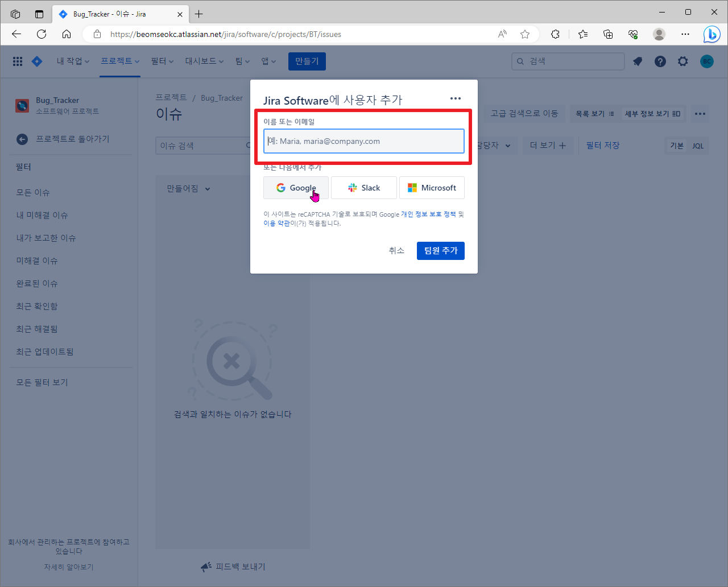Select the JQL search mode

pyautogui.click(x=698, y=146)
